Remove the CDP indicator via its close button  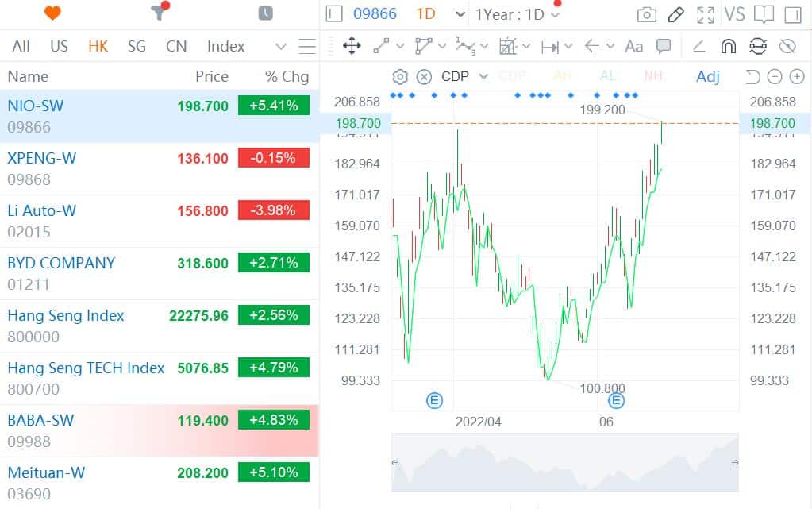[x=423, y=75]
